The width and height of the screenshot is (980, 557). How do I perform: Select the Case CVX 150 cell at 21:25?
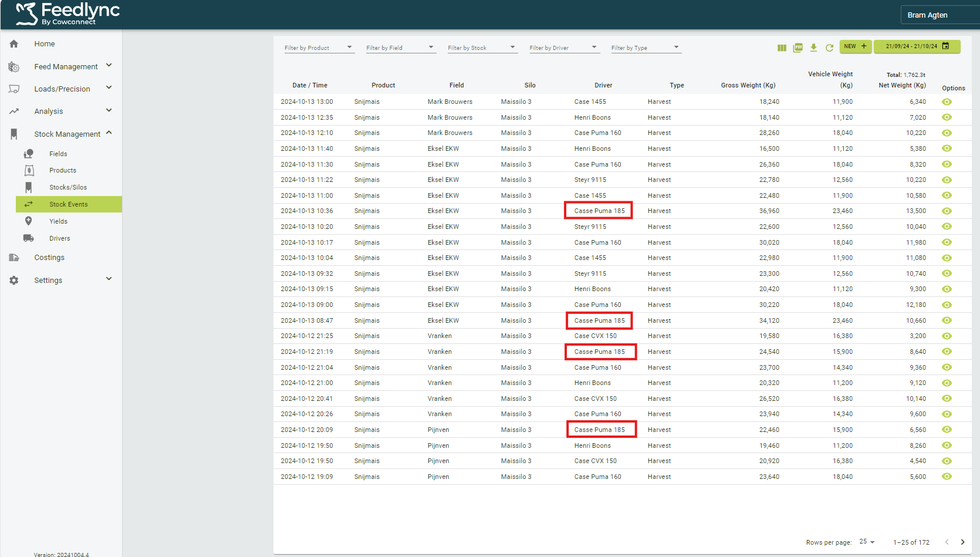596,336
